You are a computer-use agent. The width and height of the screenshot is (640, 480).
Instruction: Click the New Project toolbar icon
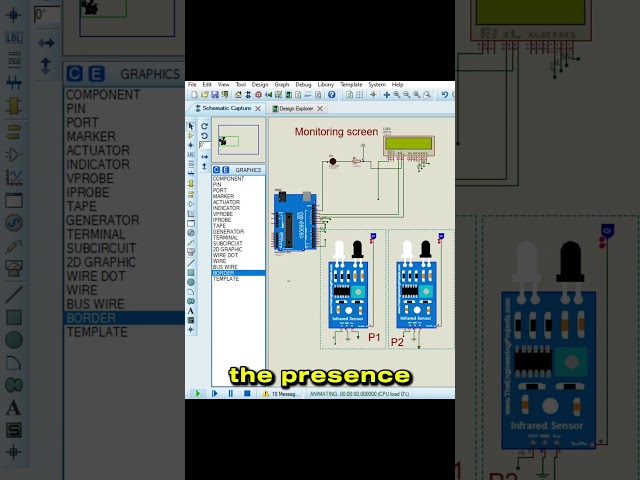click(x=195, y=95)
